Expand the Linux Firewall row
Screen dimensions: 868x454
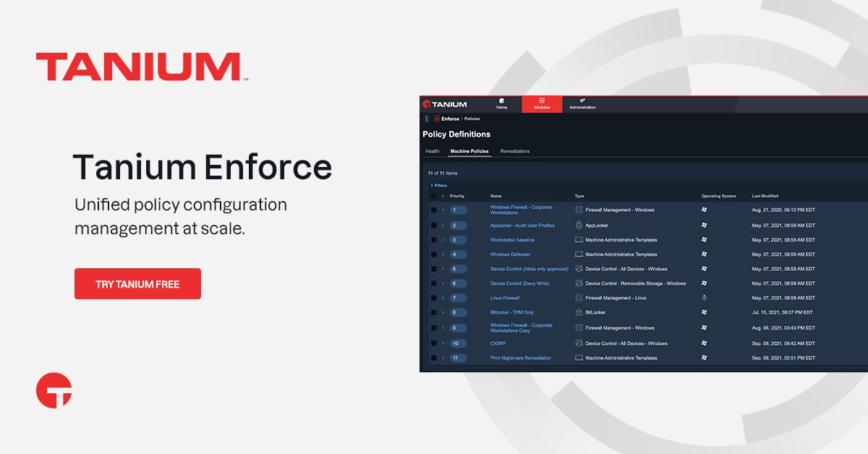coord(443,297)
